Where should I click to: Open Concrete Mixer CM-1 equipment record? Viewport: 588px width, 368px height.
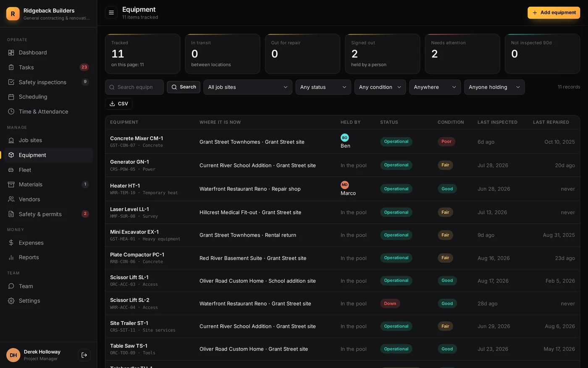tap(136, 138)
